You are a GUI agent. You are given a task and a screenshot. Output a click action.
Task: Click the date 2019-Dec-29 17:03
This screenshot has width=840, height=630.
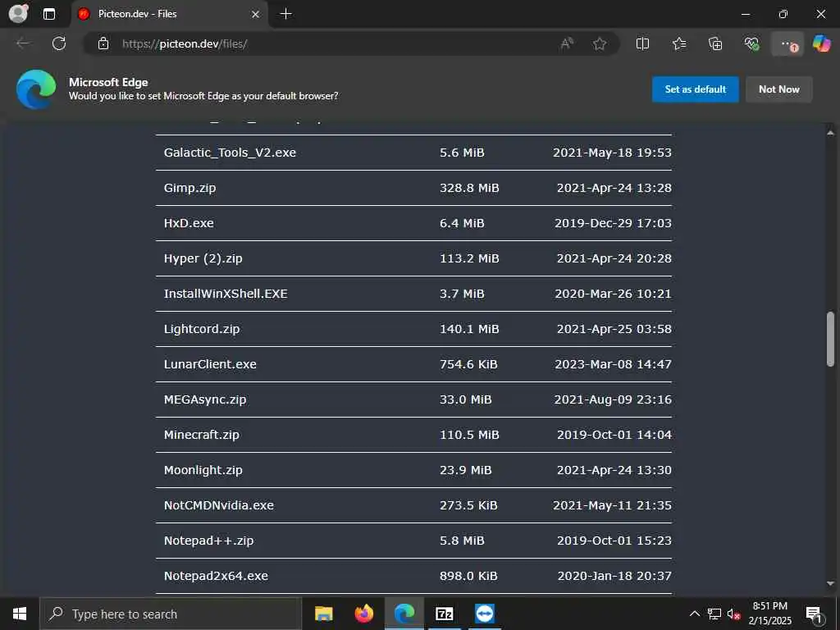[x=613, y=223]
